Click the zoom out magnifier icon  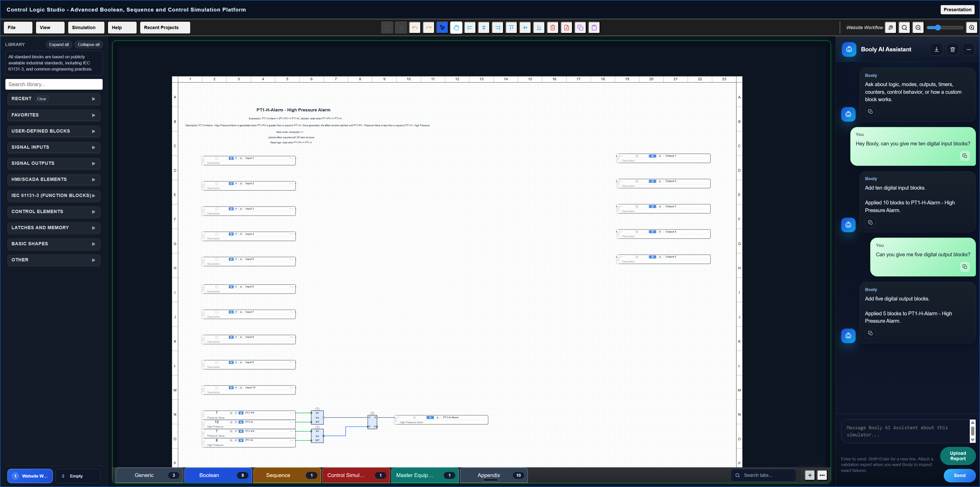(918, 27)
